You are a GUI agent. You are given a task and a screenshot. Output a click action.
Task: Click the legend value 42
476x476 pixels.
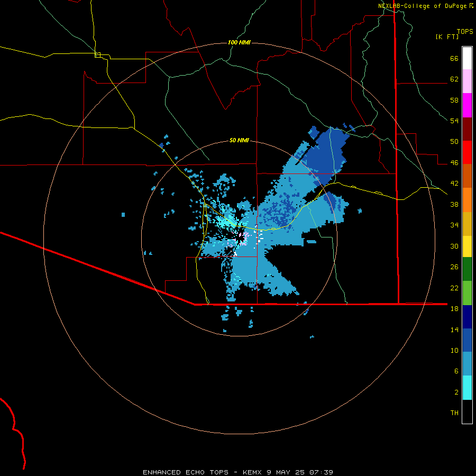[454, 184]
